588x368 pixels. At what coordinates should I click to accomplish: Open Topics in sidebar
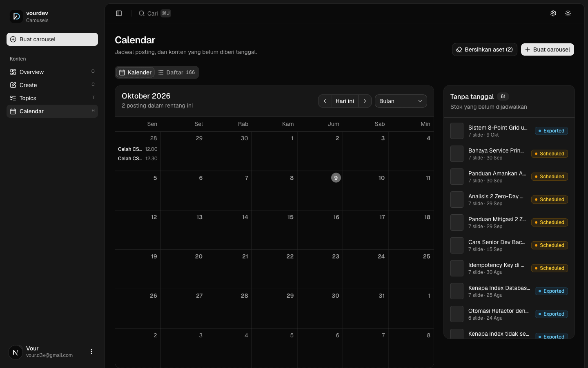coord(52,98)
